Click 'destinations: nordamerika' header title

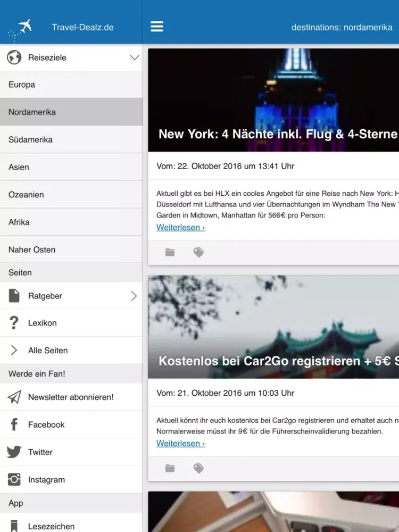pos(342,27)
